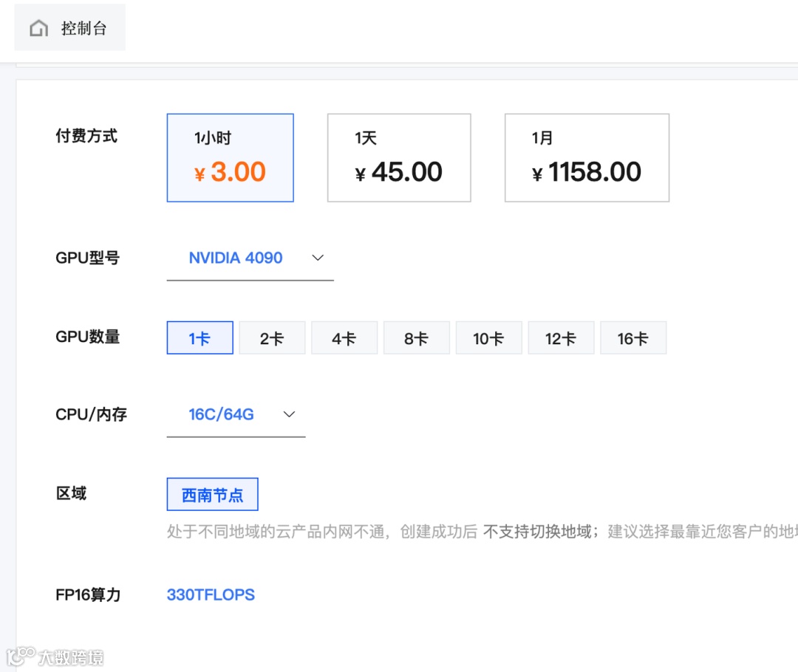The image size is (798, 672).
Task: Choose 4卡 GPU quantity
Action: 344,338
